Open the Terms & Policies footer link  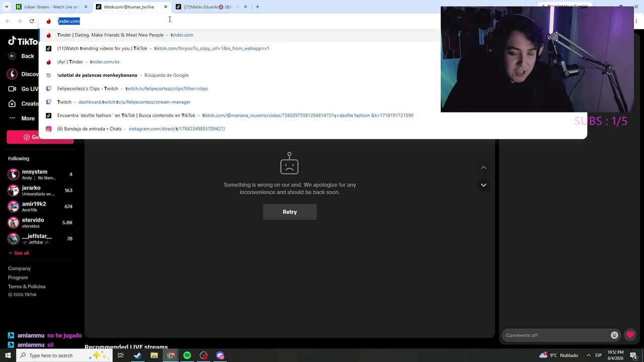click(x=27, y=287)
